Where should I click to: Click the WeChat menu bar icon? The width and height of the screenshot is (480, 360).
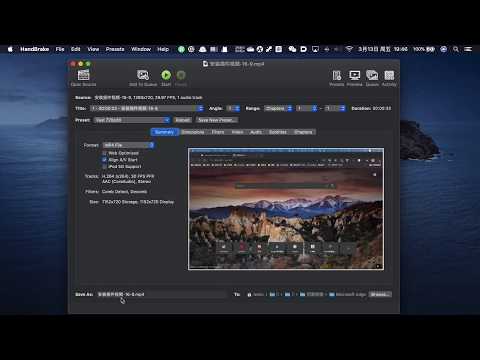[x=292, y=49]
